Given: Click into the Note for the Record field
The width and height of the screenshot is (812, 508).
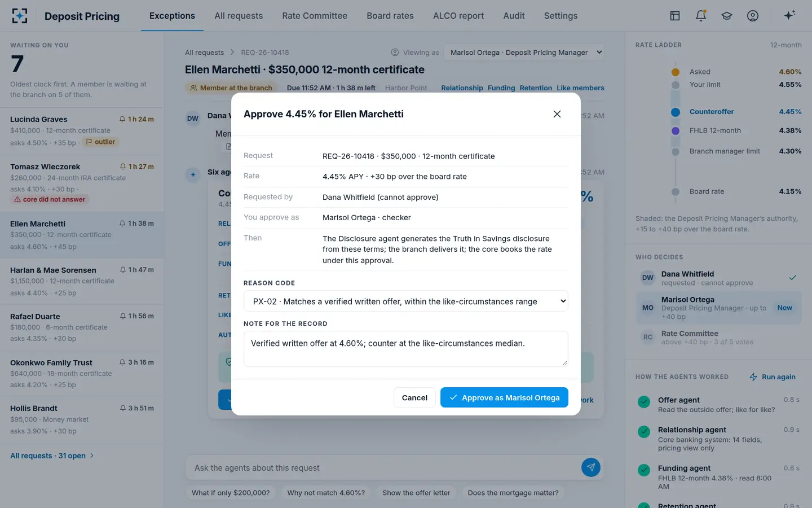Looking at the screenshot, I should click(406, 349).
